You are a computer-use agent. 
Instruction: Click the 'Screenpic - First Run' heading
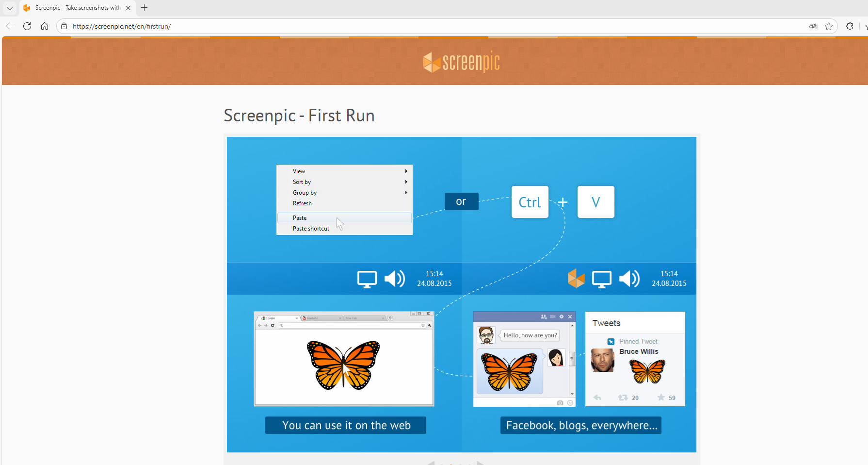point(299,116)
